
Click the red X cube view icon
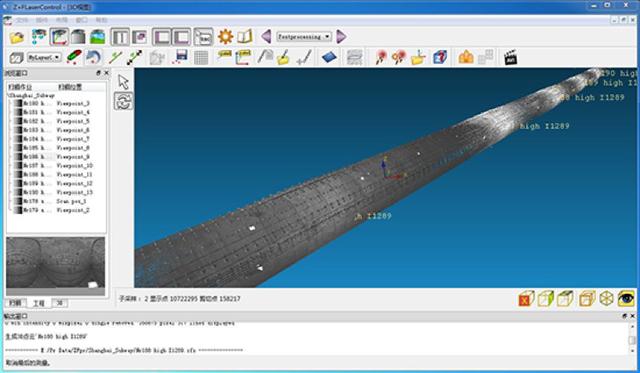click(526, 299)
